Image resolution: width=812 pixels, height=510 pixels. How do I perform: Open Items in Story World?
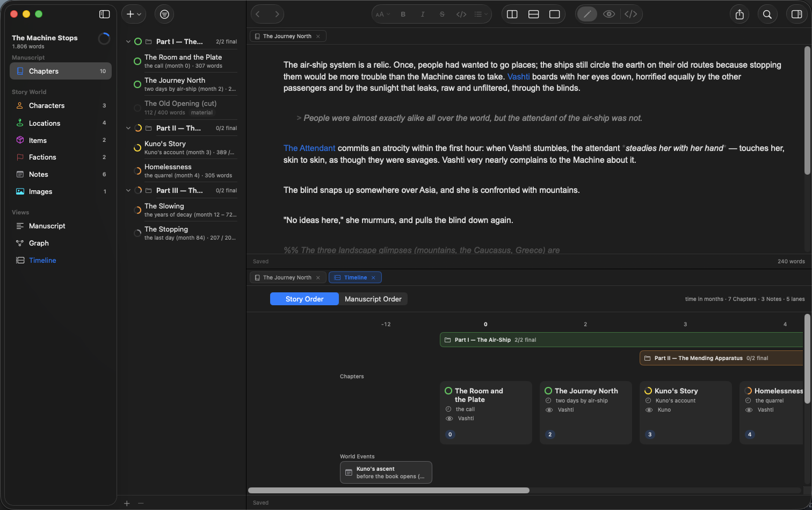61,140
